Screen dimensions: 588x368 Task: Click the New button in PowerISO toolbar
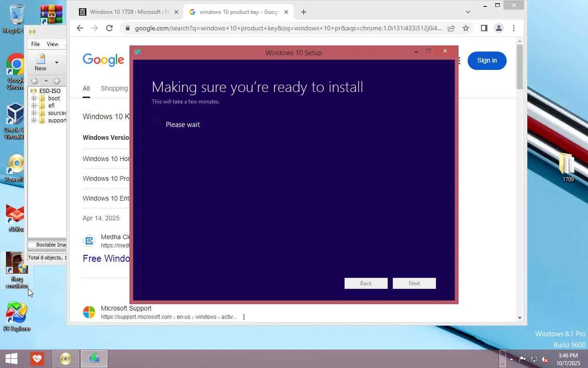coord(40,63)
